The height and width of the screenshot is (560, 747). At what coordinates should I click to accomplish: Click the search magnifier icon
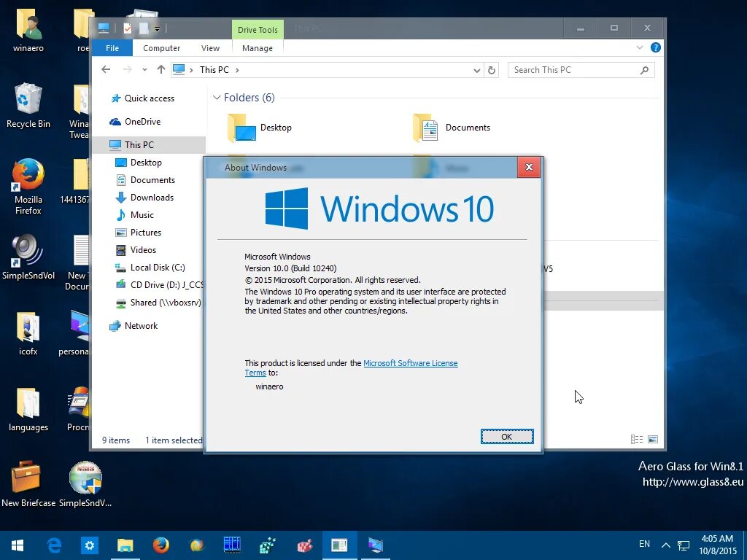click(x=645, y=70)
